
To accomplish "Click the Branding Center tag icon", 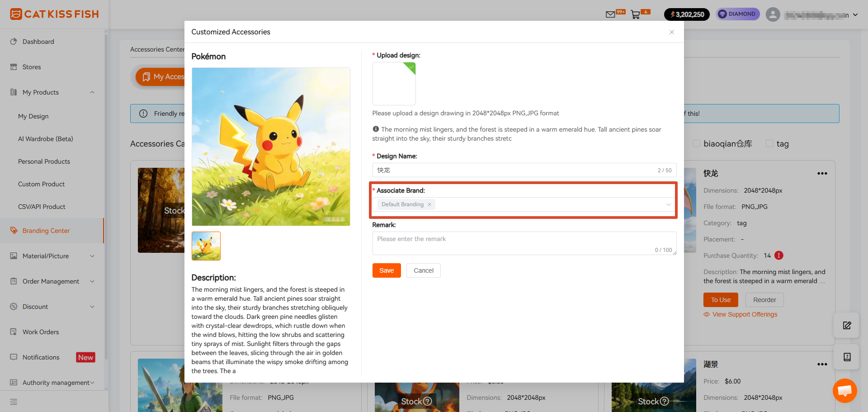I will tap(14, 231).
